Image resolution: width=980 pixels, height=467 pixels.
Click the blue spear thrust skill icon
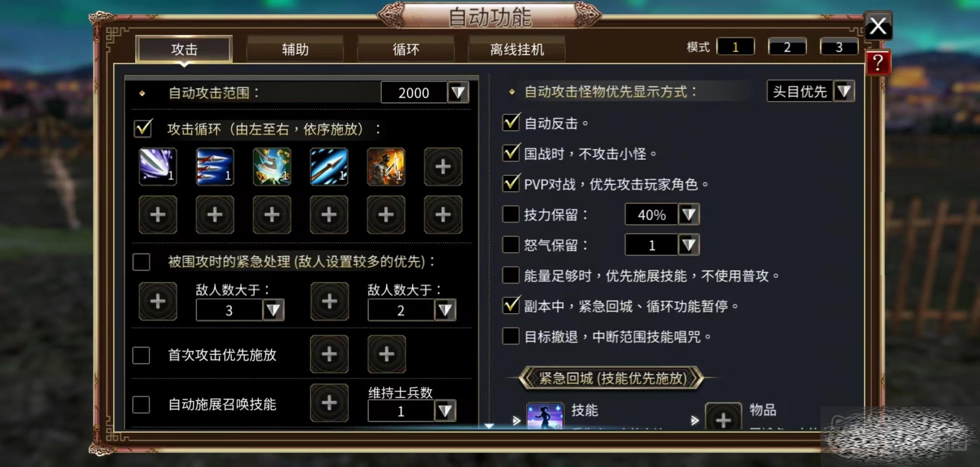click(x=329, y=166)
